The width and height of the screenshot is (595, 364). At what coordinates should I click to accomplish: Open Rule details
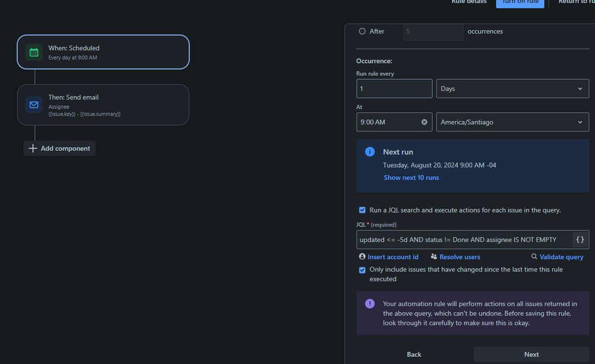click(x=469, y=2)
